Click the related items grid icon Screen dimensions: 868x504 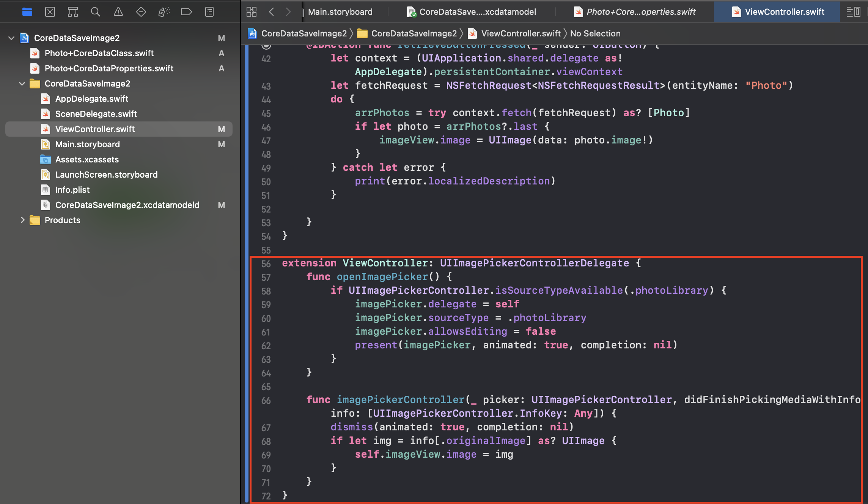click(252, 12)
